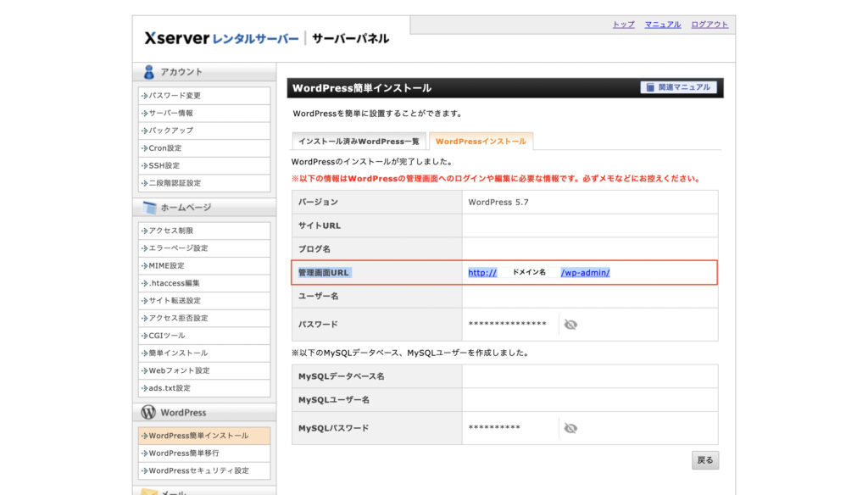The width and height of the screenshot is (868, 495).
Task: Click the ログアウト link
Action: tap(709, 25)
